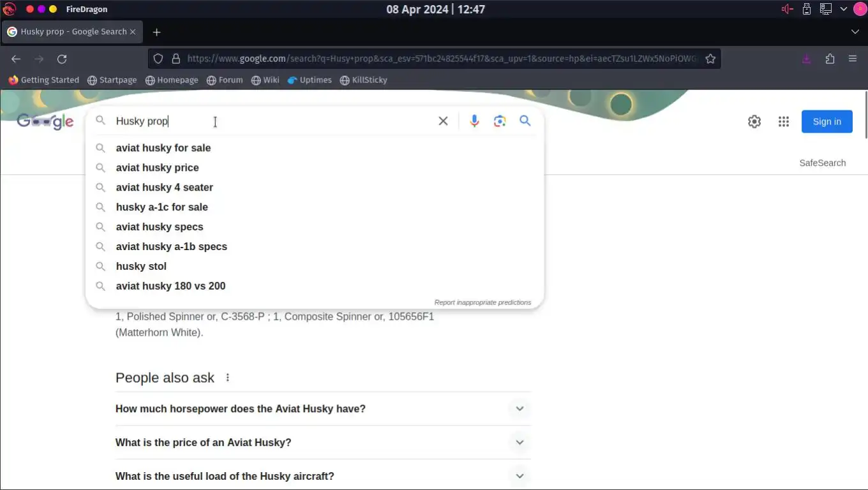This screenshot has width=868, height=490.
Task: Click the FireDragon app title in top bar
Action: tap(87, 9)
